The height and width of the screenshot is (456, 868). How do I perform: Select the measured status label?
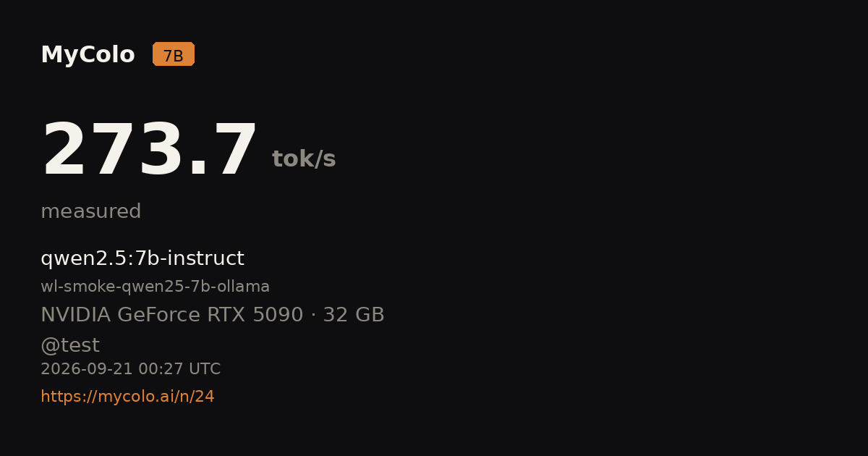click(90, 212)
